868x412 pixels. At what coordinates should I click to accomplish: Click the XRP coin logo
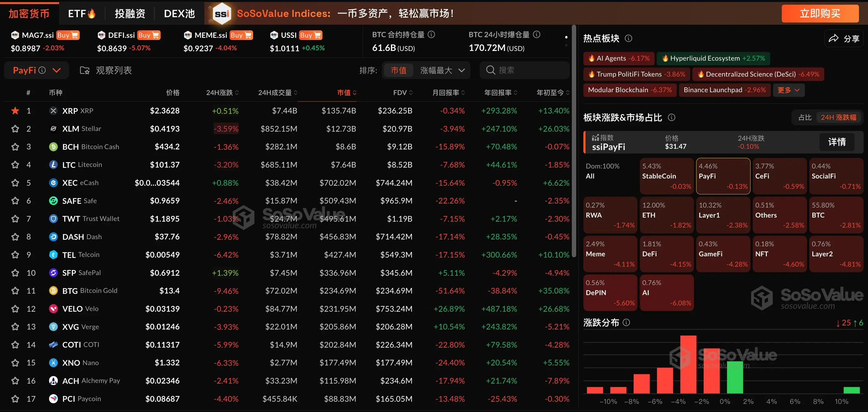click(53, 111)
